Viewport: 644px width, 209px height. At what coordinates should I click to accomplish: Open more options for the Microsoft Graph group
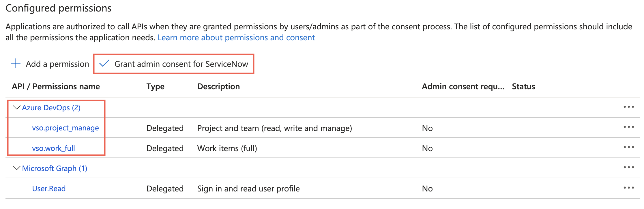628,167
